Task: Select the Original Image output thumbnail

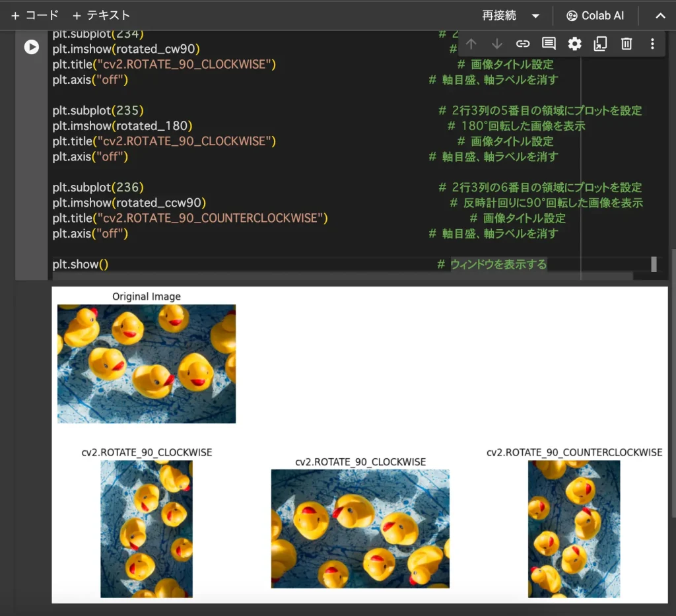Action: tap(146, 363)
